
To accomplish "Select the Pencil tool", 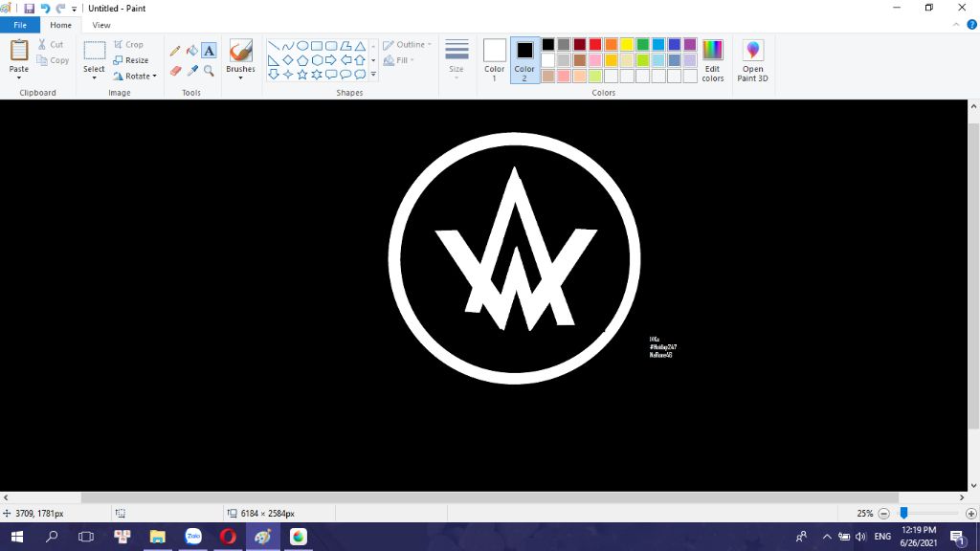I will [x=175, y=51].
